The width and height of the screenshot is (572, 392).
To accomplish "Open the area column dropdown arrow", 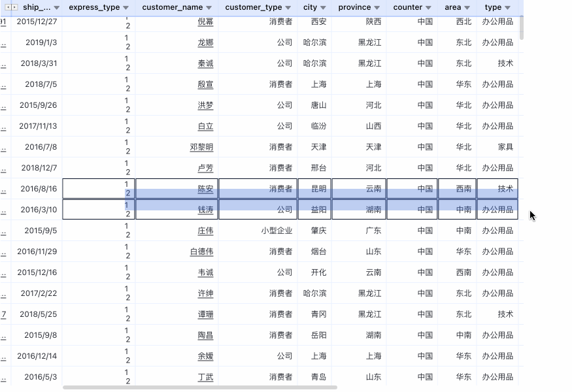I will tap(467, 8).
